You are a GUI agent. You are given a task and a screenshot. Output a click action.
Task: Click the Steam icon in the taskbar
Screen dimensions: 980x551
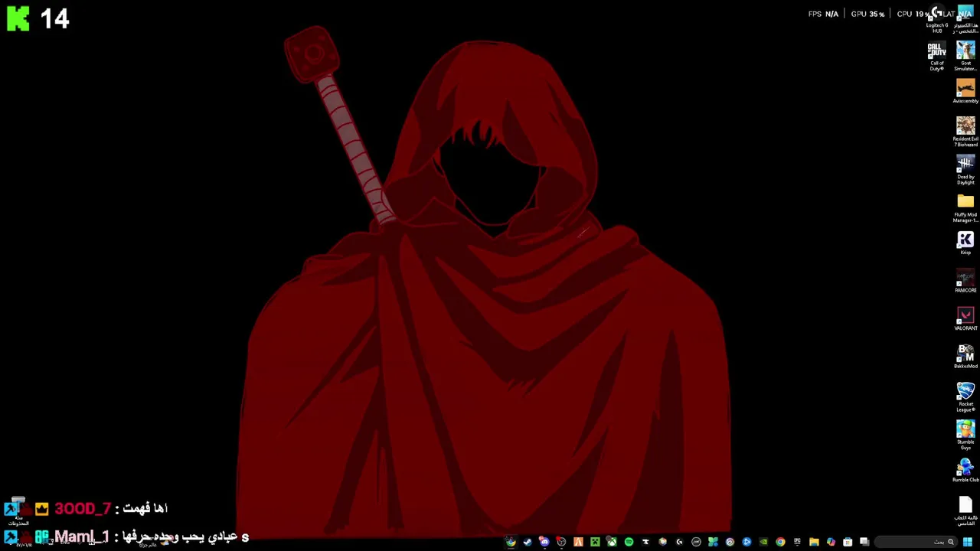coord(528,542)
